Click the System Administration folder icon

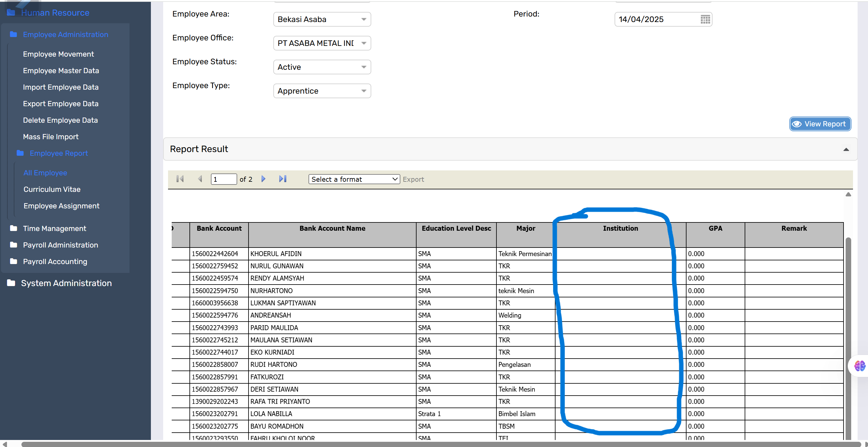tap(11, 283)
